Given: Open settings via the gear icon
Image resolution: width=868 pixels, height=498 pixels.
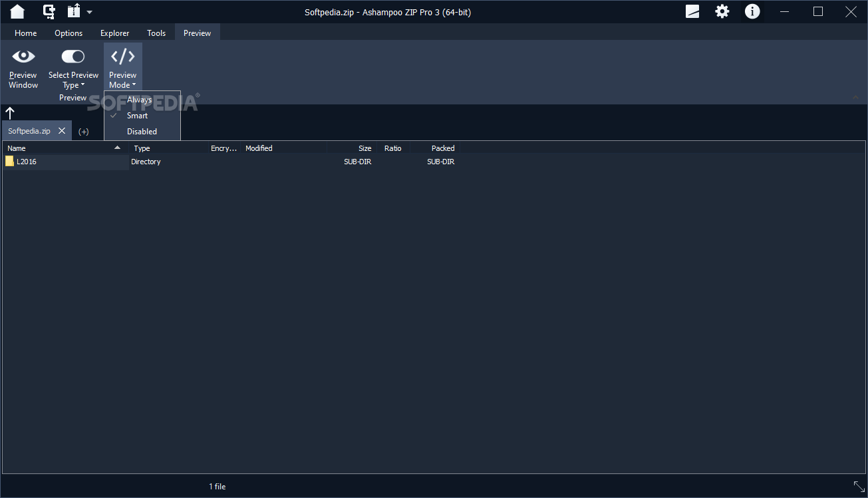Looking at the screenshot, I should pyautogui.click(x=722, y=11).
